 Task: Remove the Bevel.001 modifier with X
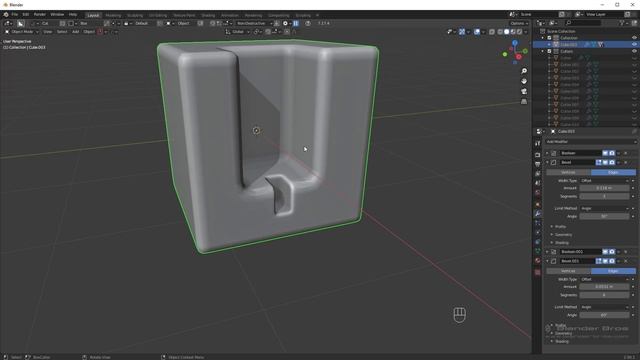[626, 261]
